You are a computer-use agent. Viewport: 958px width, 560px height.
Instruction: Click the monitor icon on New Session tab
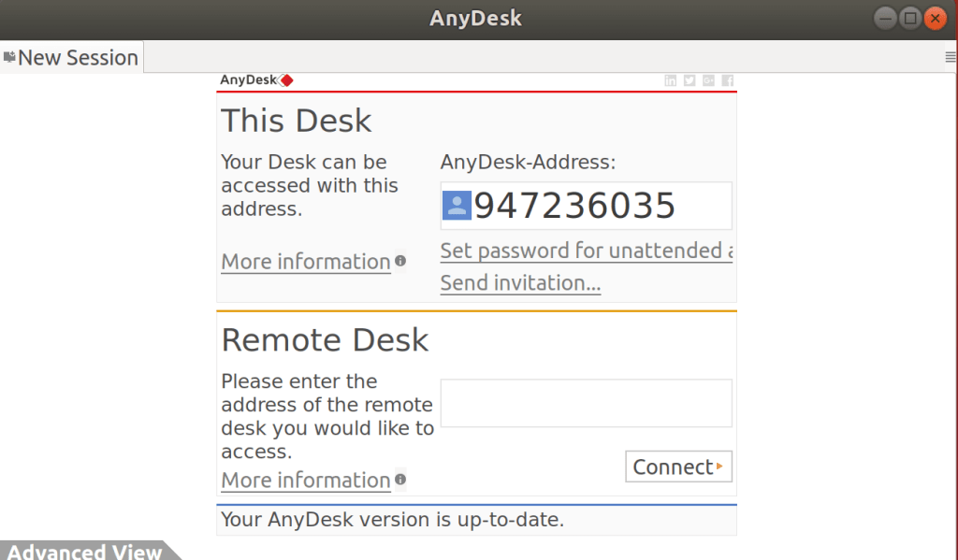pyautogui.click(x=9, y=58)
